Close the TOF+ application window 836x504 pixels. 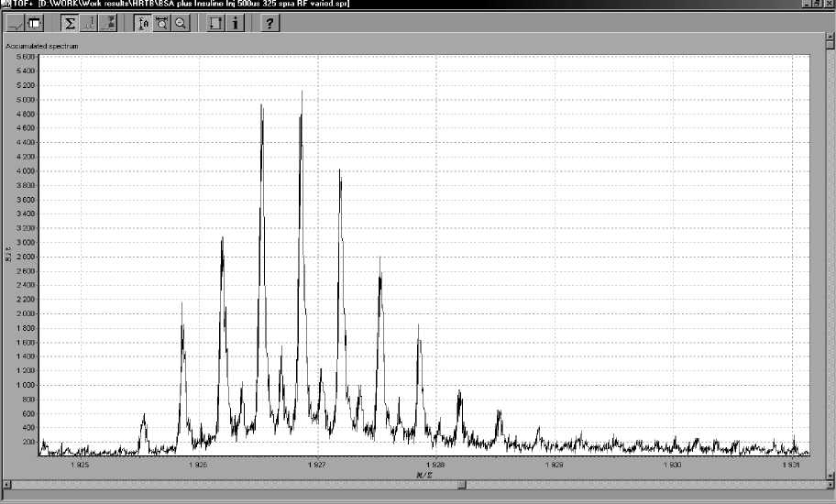(829, 5)
